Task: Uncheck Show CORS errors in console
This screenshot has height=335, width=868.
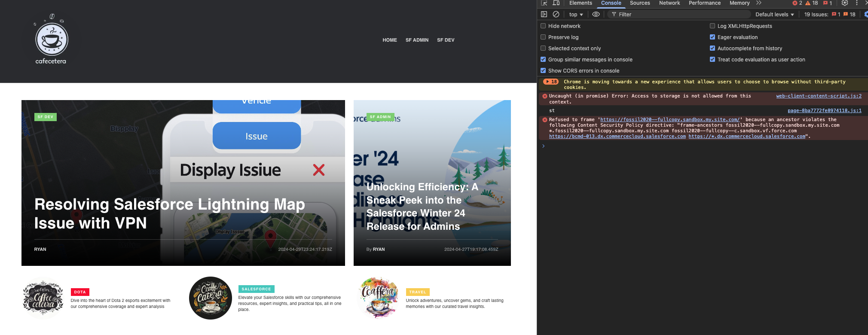Action: [543, 70]
